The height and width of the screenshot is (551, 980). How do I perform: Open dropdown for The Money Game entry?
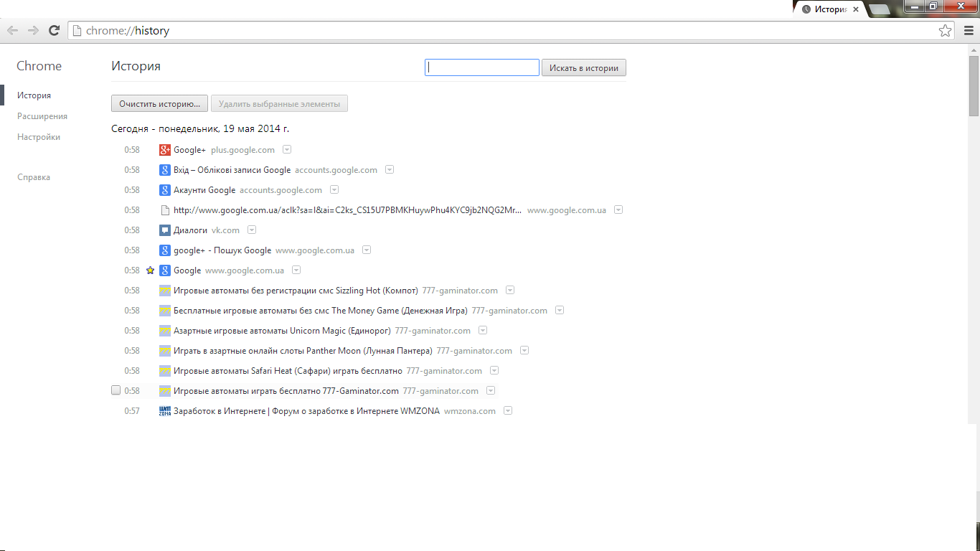[x=560, y=311]
